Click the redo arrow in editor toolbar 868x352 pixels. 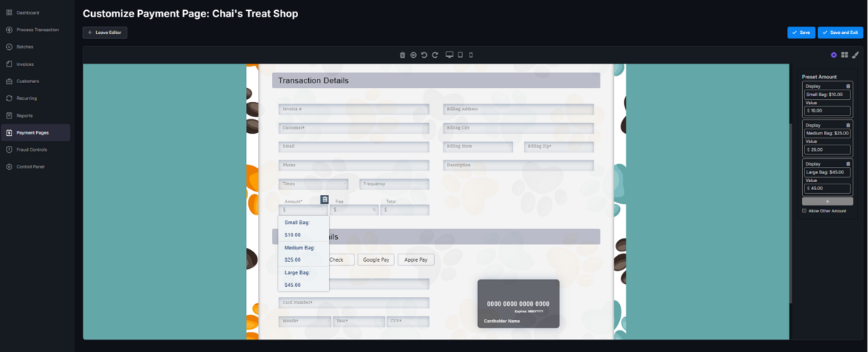[435, 55]
